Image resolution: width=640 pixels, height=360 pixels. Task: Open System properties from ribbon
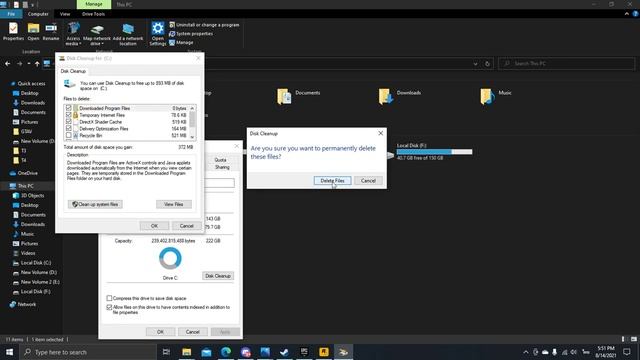(x=191, y=34)
